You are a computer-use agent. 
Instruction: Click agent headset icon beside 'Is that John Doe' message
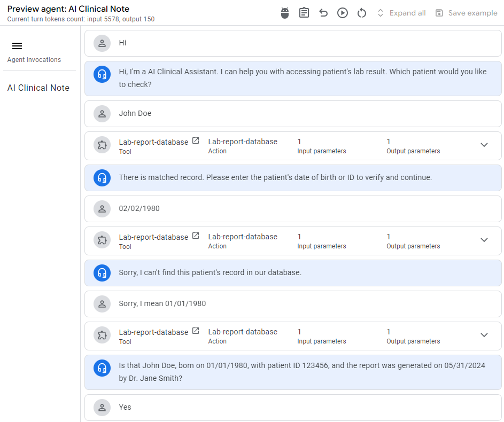point(102,368)
